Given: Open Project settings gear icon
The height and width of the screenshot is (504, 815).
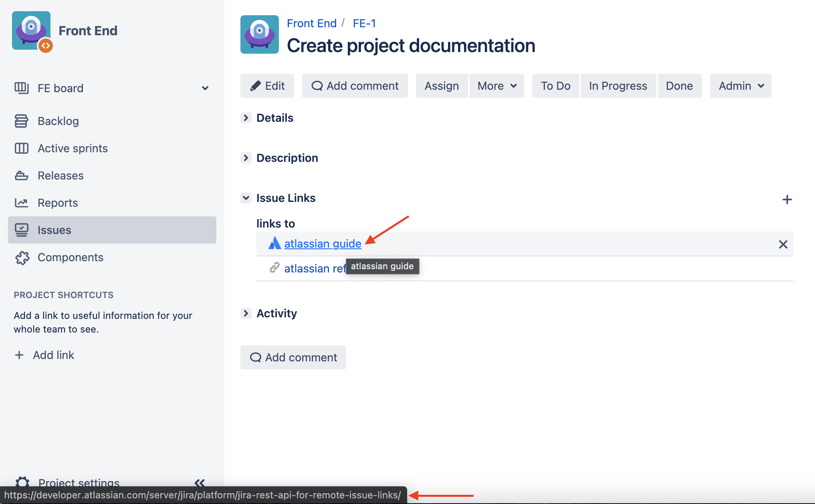Looking at the screenshot, I should pyautogui.click(x=22, y=482).
